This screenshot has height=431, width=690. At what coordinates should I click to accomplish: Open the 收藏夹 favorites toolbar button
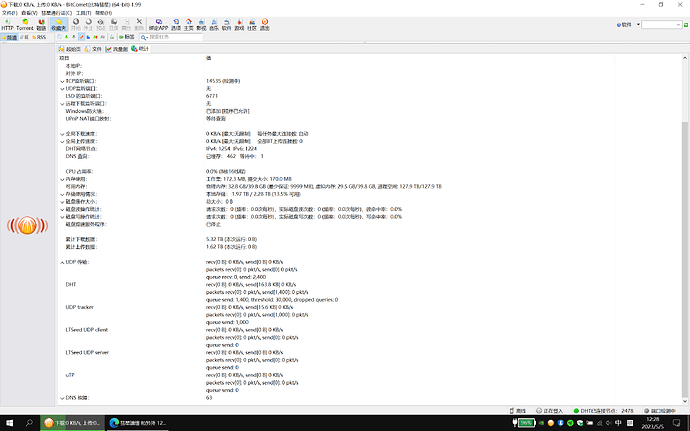[59, 23]
